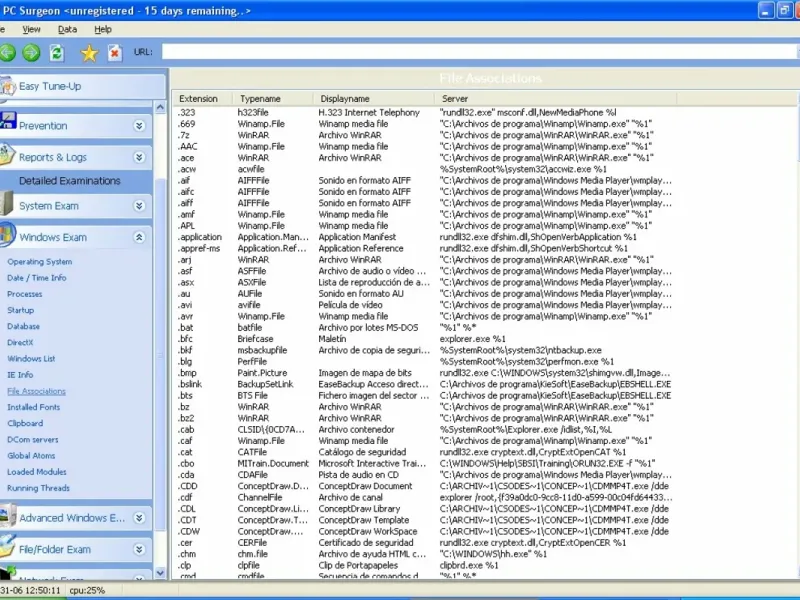Collapse the Windows Exam chevron

(139, 237)
